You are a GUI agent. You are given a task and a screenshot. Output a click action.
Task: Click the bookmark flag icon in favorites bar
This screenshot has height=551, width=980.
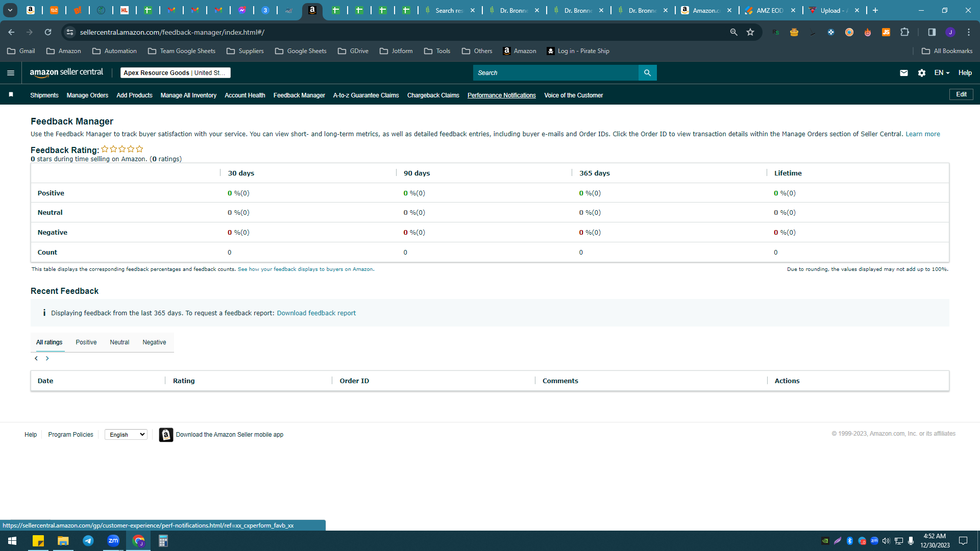point(11,95)
